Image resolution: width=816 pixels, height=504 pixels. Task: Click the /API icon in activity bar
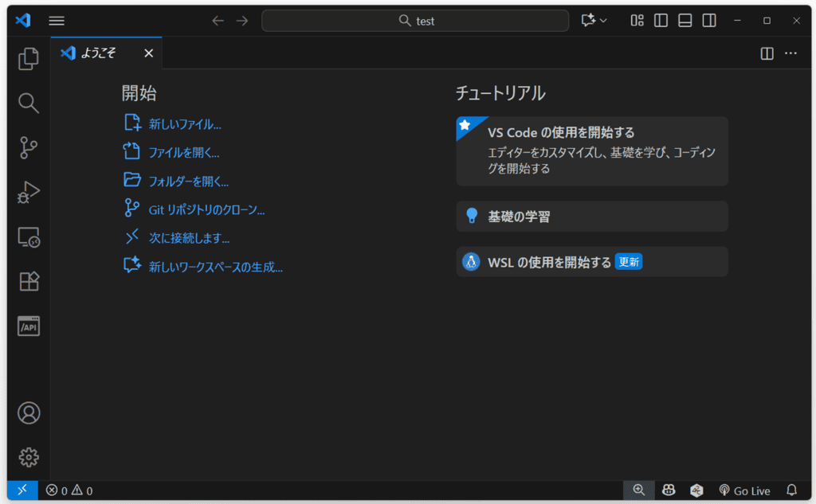[x=29, y=326]
